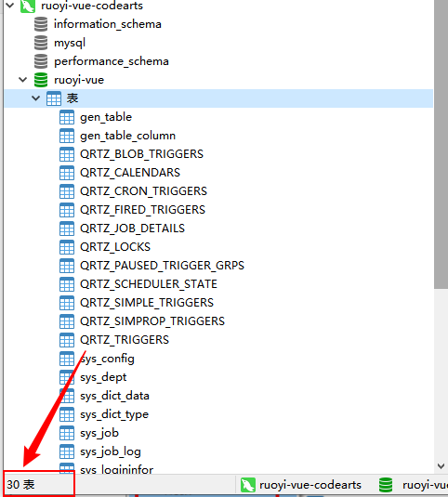Select the mysql database entry
448x497 pixels.
(x=70, y=43)
